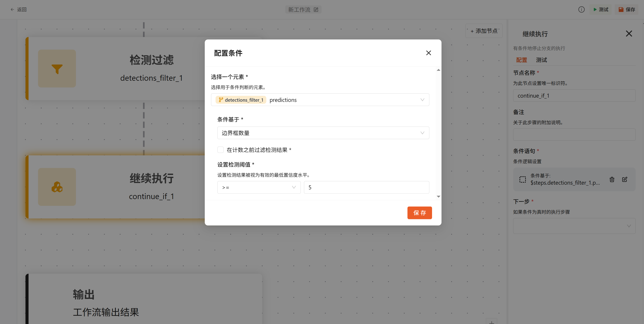Open the info circle icon in the header
This screenshot has height=324, width=644.
[581, 9]
